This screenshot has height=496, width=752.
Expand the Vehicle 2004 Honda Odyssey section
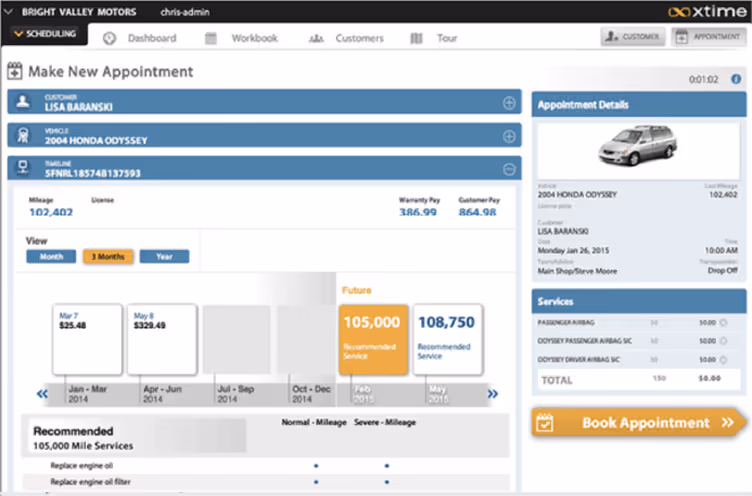pyautogui.click(x=509, y=137)
